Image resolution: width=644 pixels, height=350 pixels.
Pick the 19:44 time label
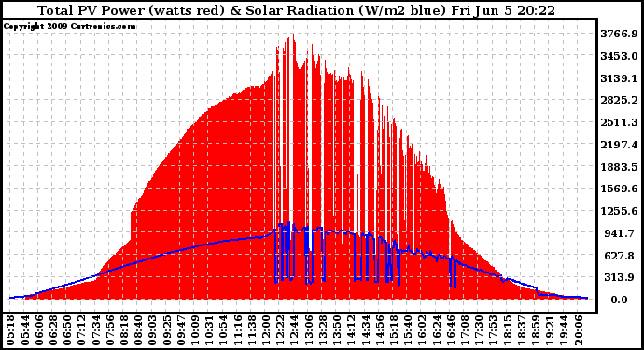[565, 330]
